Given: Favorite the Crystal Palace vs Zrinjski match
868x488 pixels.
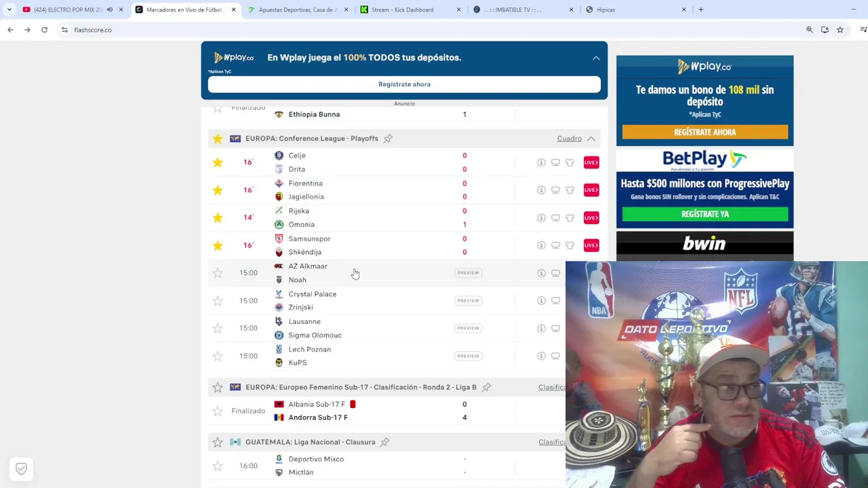Looking at the screenshot, I should click(x=218, y=301).
